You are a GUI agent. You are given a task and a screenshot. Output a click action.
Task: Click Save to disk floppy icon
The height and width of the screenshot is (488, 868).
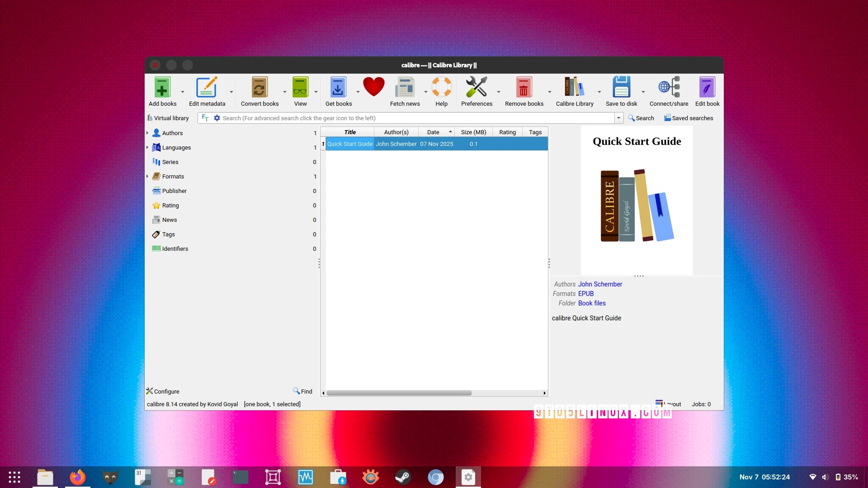tap(621, 88)
